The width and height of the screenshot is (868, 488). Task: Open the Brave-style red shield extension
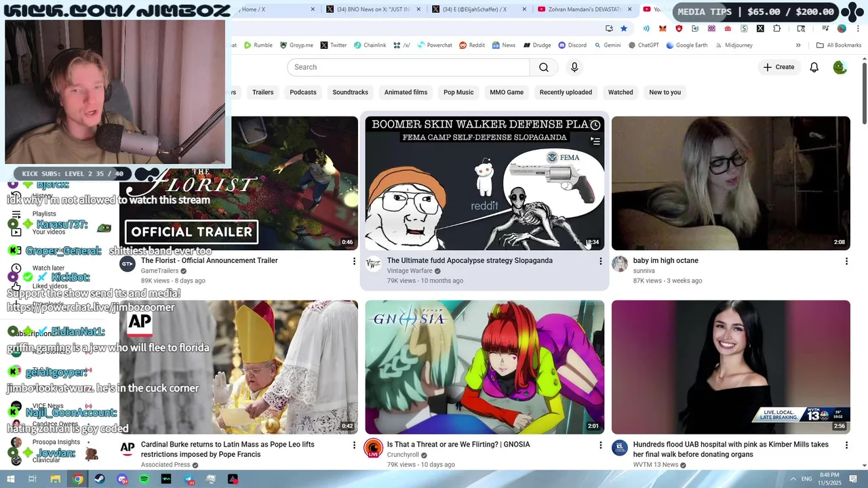click(679, 28)
